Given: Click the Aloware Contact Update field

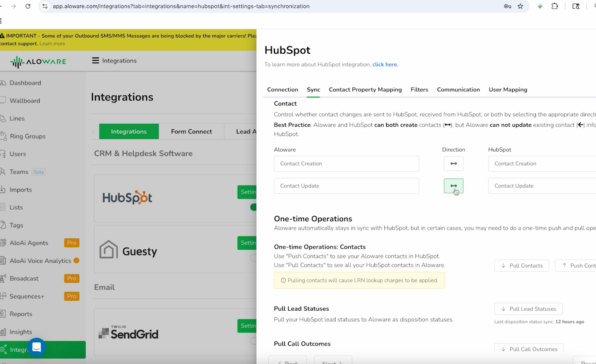Looking at the screenshot, I should (x=346, y=186).
